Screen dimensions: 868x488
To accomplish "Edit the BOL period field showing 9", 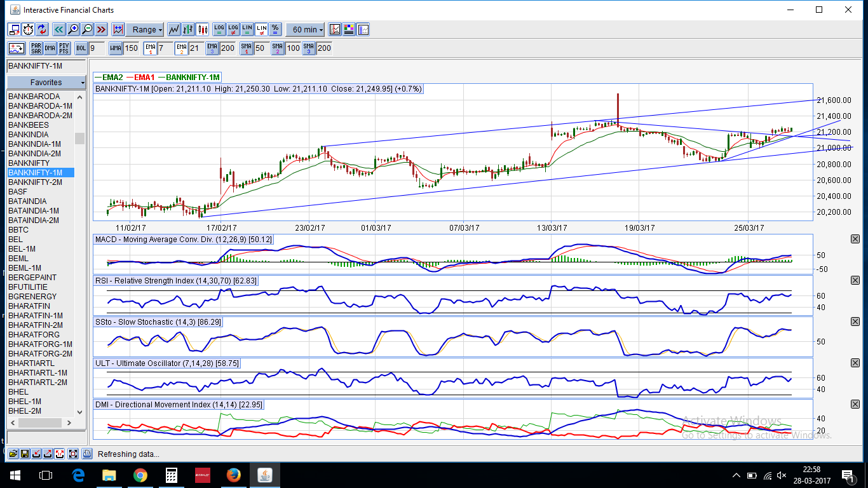I will pyautogui.click(x=97, y=48).
